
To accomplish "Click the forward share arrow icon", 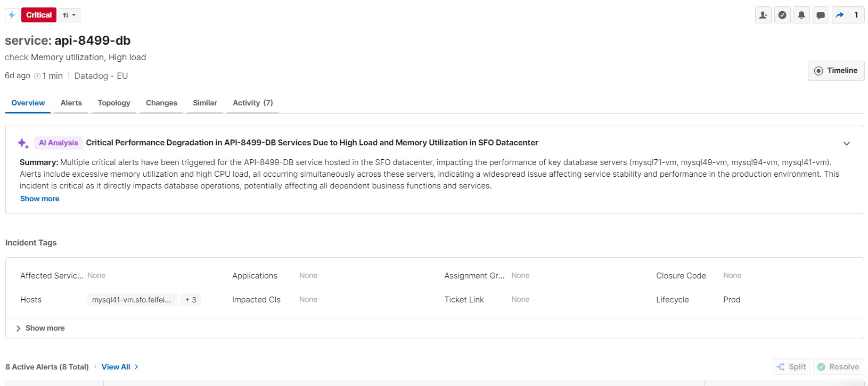I will 840,15.
